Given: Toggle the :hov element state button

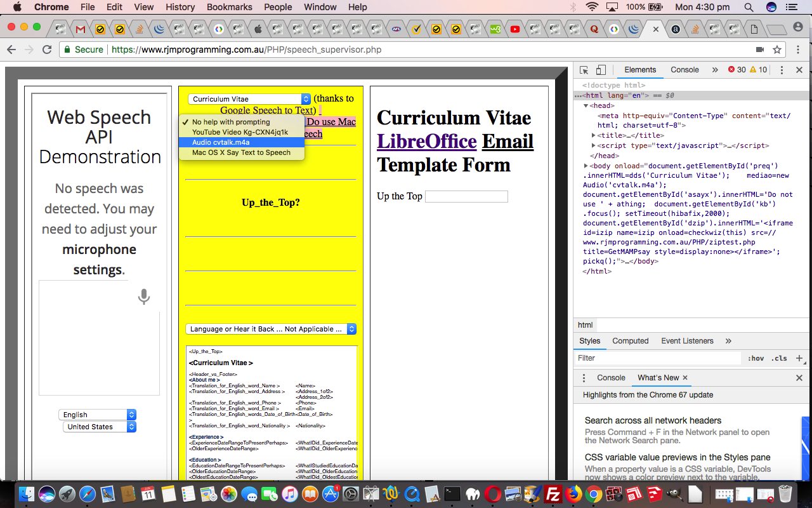Looking at the screenshot, I should click(756, 358).
